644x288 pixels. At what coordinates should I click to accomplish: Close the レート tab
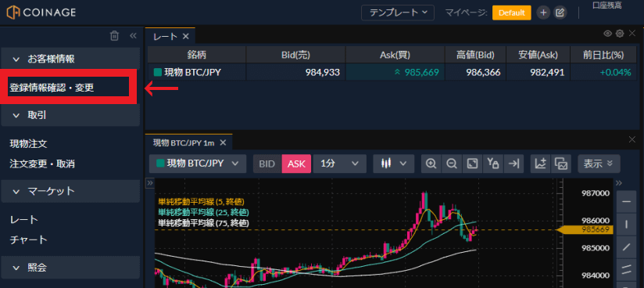tap(186, 37)
